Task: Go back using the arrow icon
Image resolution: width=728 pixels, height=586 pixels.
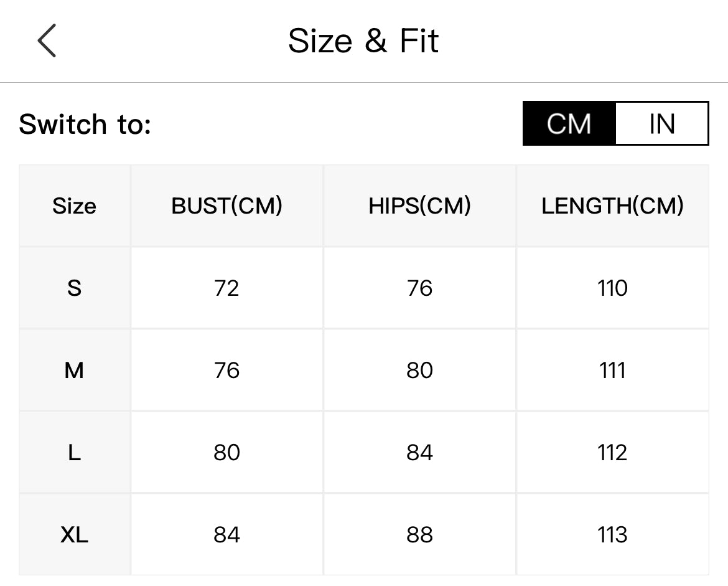Action: (x=47, y=40)
